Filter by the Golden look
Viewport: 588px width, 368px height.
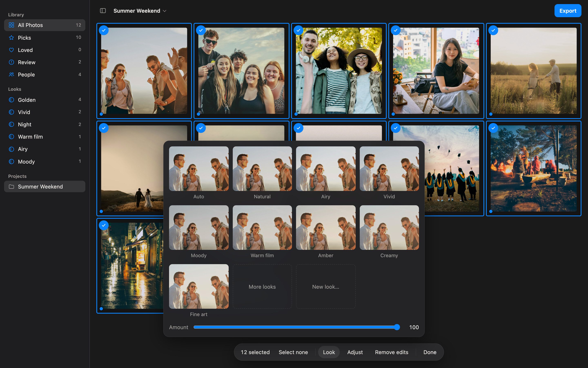click(x=45, y=100)
